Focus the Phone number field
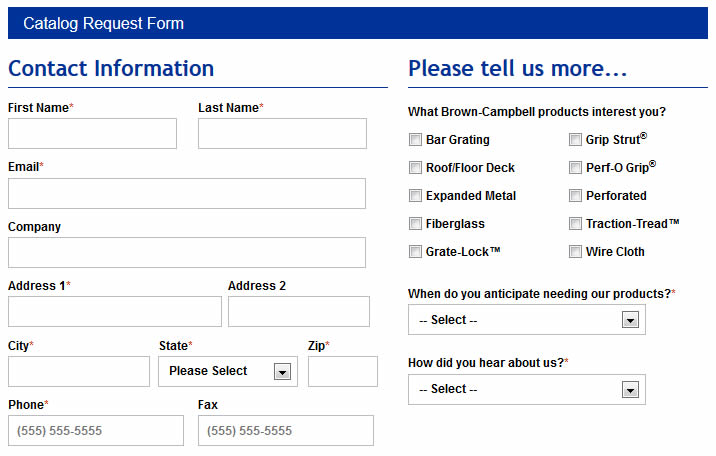 tap(96, 431)
